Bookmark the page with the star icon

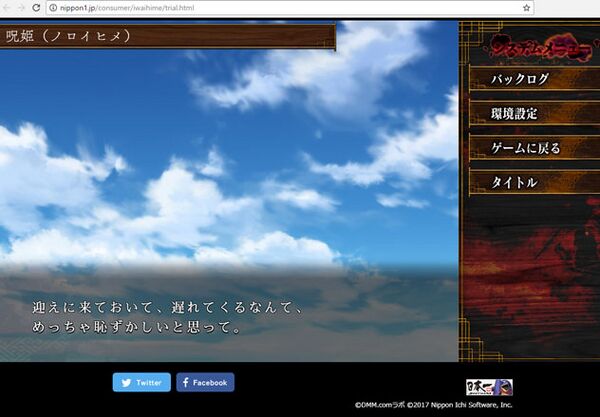click(x=527, y=8)
